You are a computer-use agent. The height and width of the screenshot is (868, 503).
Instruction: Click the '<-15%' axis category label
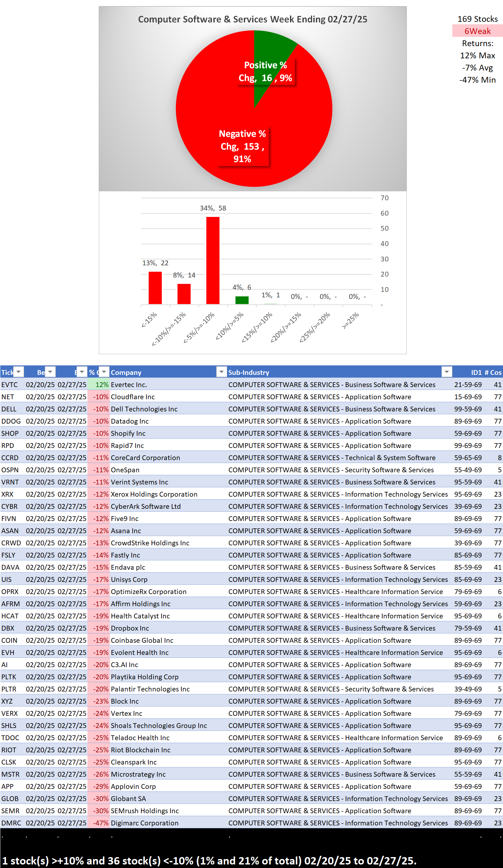point(149,319)
